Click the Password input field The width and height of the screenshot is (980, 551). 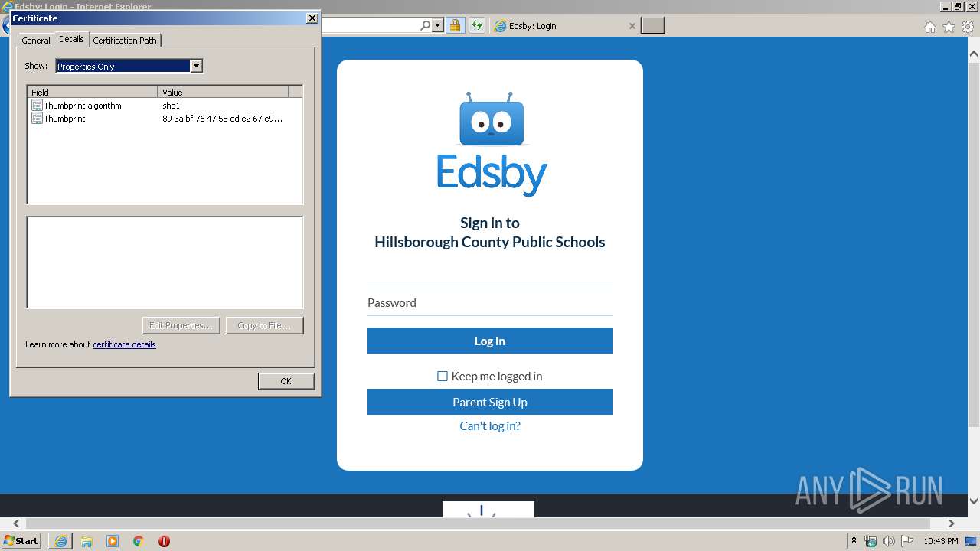pyautogui.click(x=490, y=303)
